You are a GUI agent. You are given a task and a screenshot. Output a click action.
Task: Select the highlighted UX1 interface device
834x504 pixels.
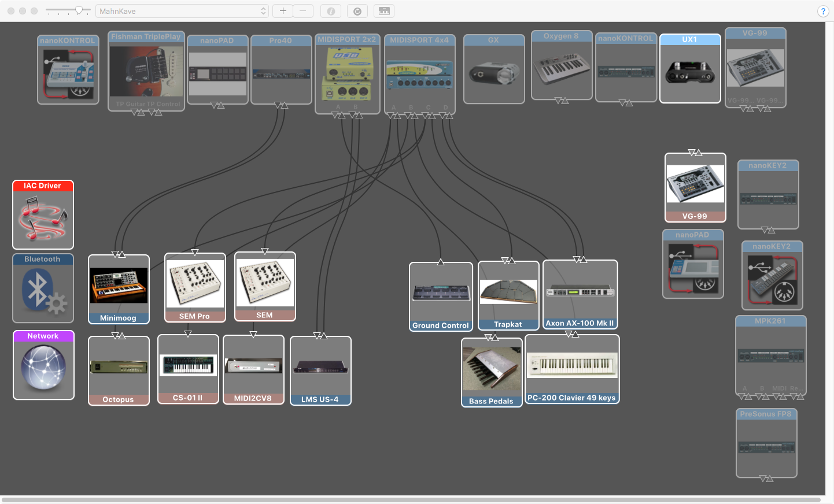(x=690, y=68)
